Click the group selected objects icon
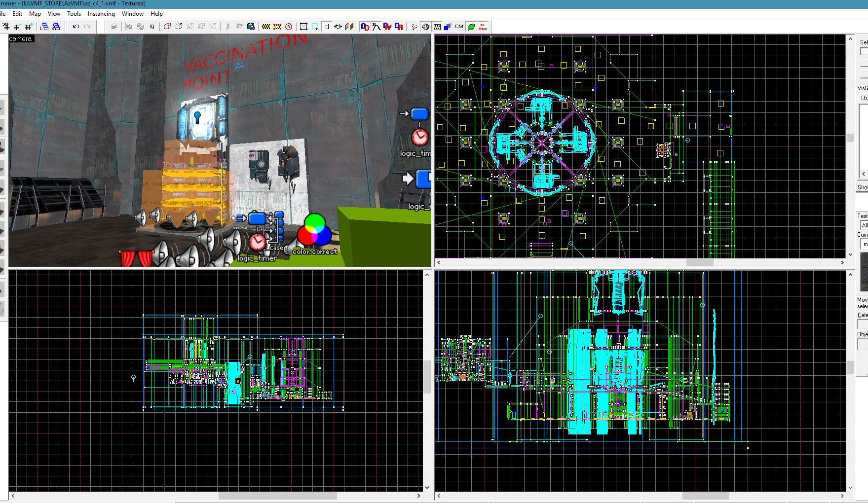Image resolution: width=868 pixels, height=503 pixels. (x=129, y=27)
